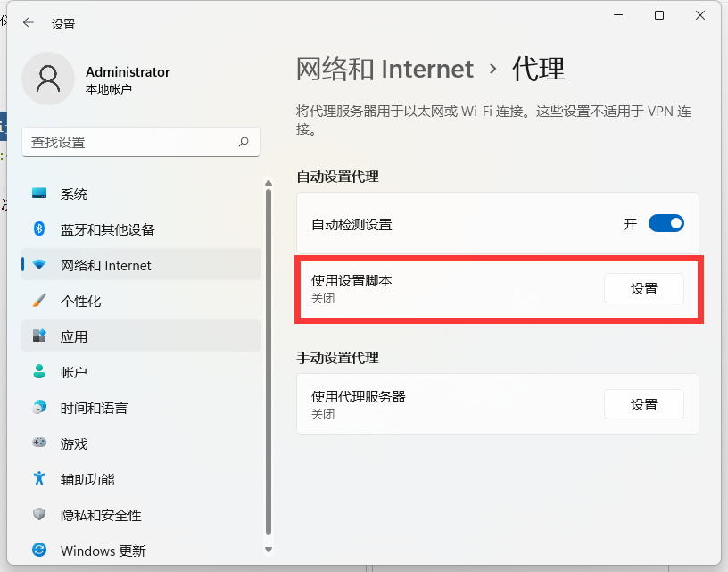The height and width of the screenshot is (572, 728).
Task: Click the Gaming controller icon
Action: (39, 444)
